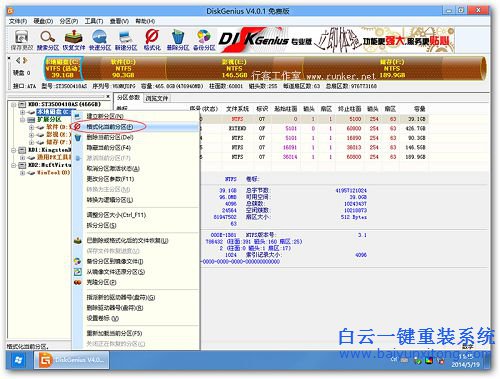Click the 新建分区 new partition toolbar icon
This screenshot has width=500, height=379.
point(126,36)
